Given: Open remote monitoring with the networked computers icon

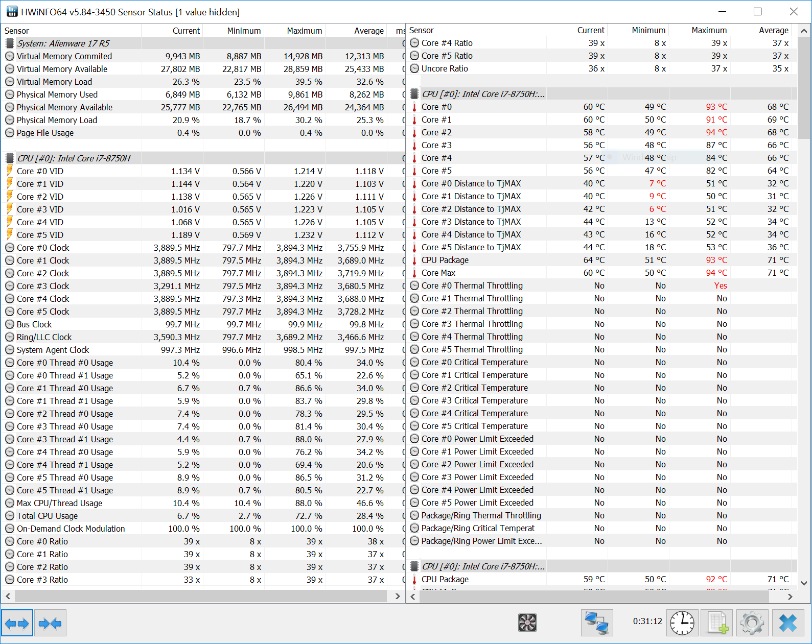Looking at the screenshot, I should [x=597, y=623].
